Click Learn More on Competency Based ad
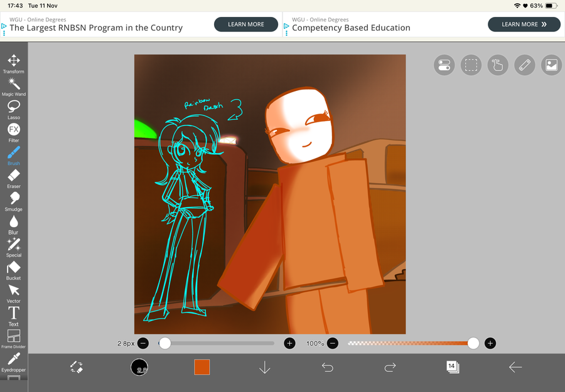Viewport: 565px width, 392px height. [x=524, y=24]
